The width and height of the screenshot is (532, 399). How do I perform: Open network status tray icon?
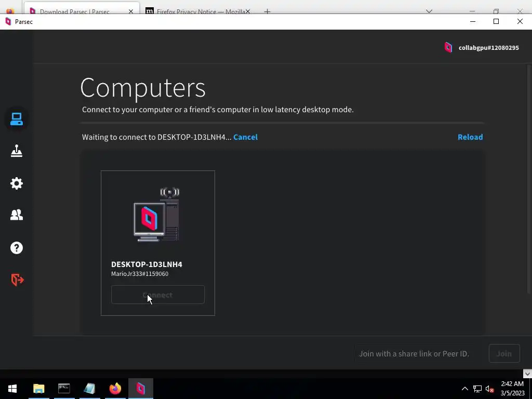pyautogui.click(x=477, y=389)
